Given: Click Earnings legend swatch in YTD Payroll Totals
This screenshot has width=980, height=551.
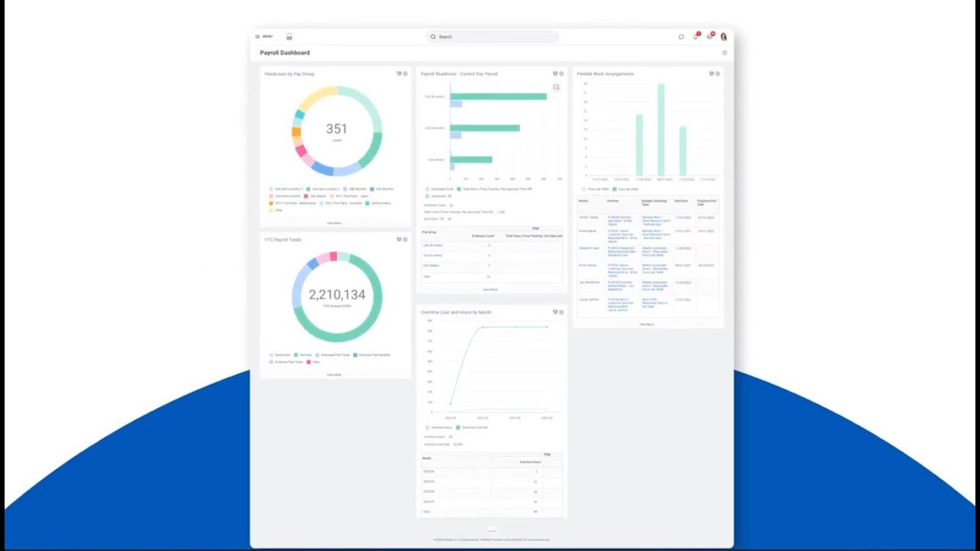Looking at the screenshot, I should tap(295, 355).
